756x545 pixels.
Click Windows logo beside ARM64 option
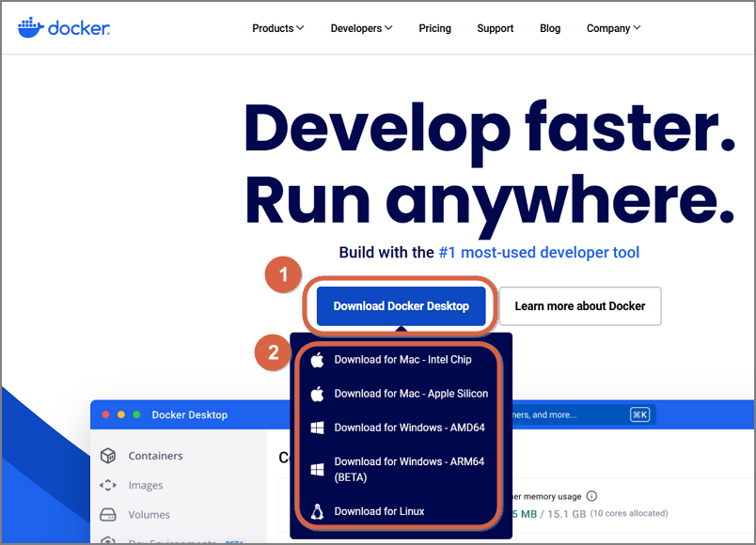click(x=317, y=469)
